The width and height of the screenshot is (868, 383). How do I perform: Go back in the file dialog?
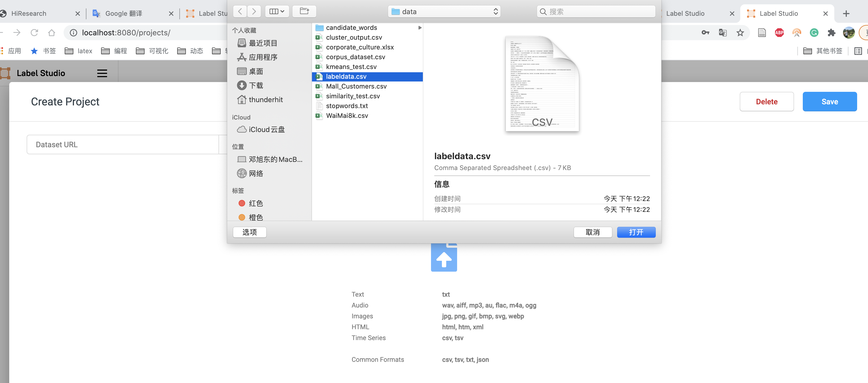[x=240, y=11]
